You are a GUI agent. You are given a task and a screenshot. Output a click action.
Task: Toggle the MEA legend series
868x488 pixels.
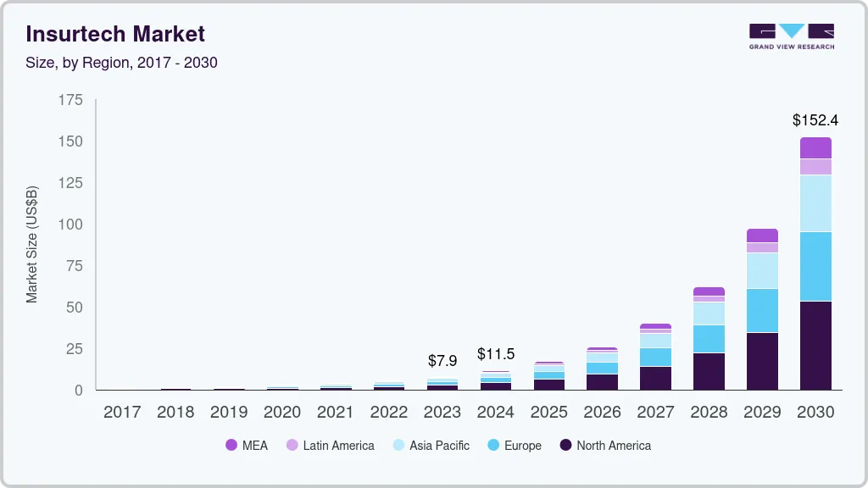click(x=247, y=446)
